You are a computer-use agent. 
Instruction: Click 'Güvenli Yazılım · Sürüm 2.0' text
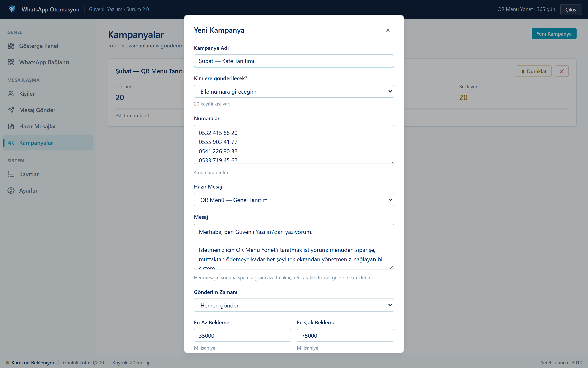tap(119, 9)
